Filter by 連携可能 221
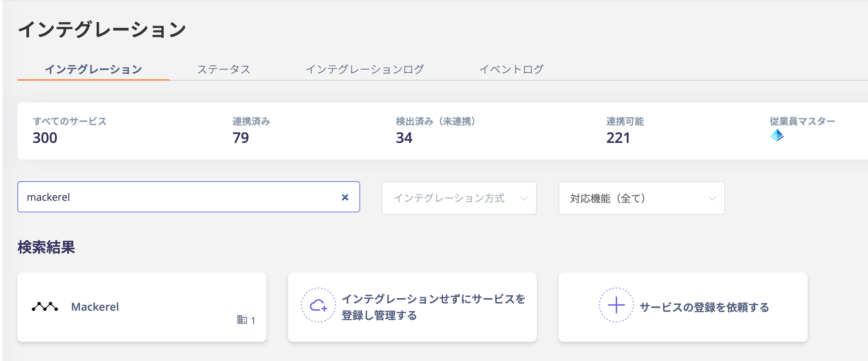This screenshot has height=361, width=868. click(x=625, y=131)
